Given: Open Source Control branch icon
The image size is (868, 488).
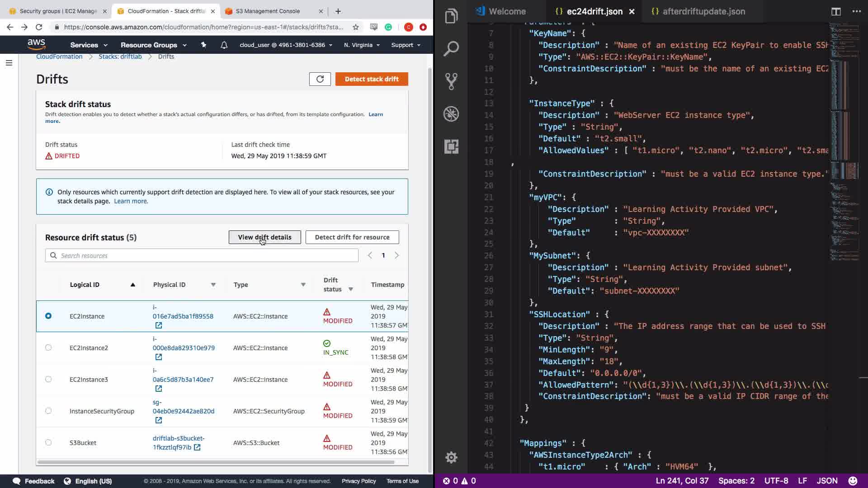Looking at the screenshot, I should tap(451, 81).
